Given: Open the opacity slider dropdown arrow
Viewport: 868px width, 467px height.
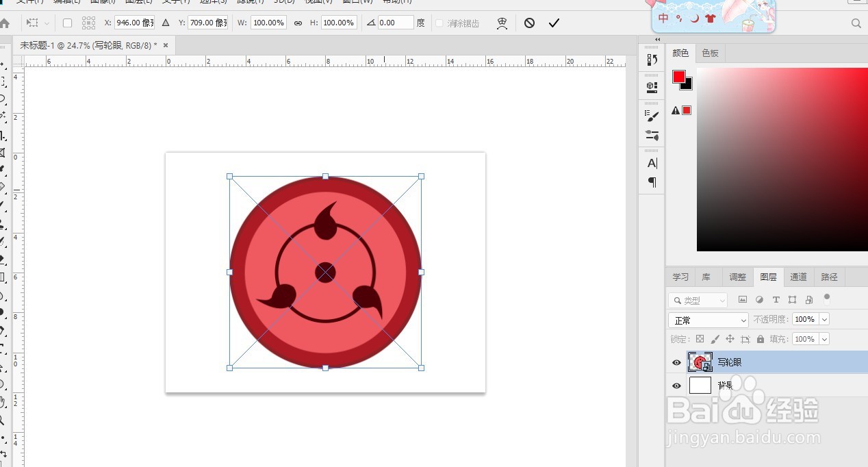Looking at the screenshot, I should pyautogui.click(x=824, y=319).
